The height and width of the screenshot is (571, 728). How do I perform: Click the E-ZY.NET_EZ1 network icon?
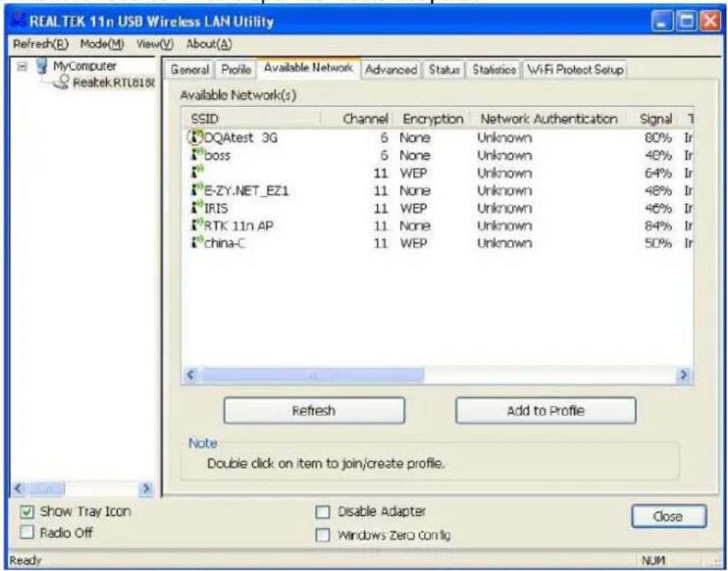[x=197, y=190]
